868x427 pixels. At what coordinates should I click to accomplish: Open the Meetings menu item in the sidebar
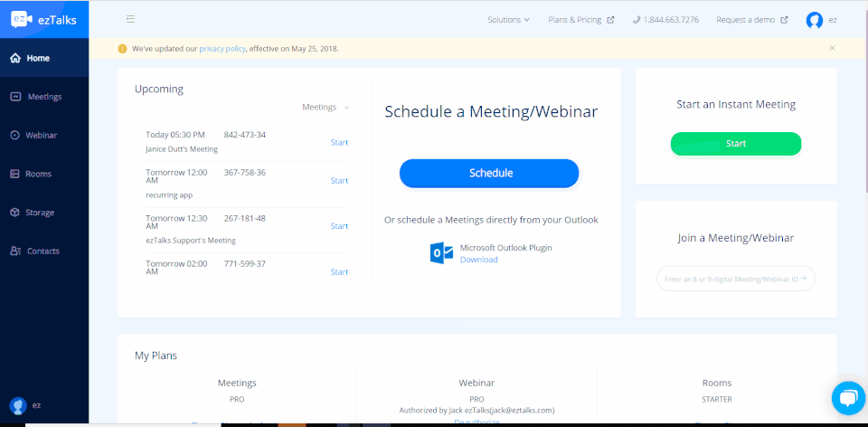click(x=44, y=97)
